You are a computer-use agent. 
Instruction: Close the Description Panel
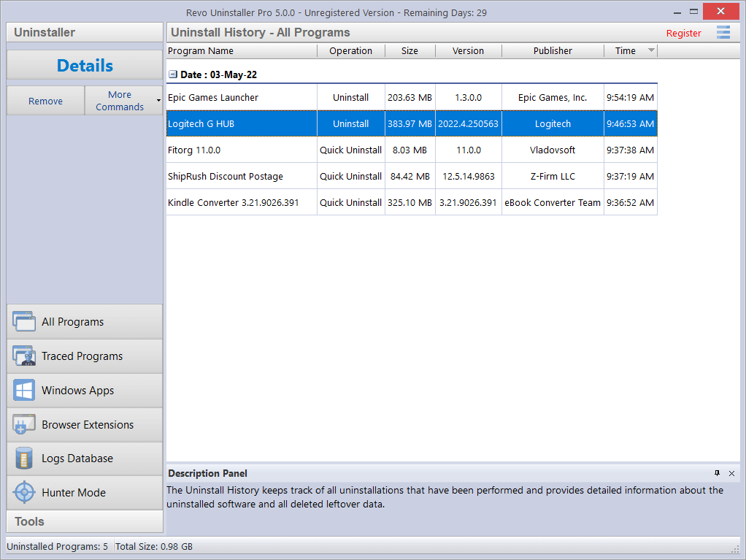point(731,473)
